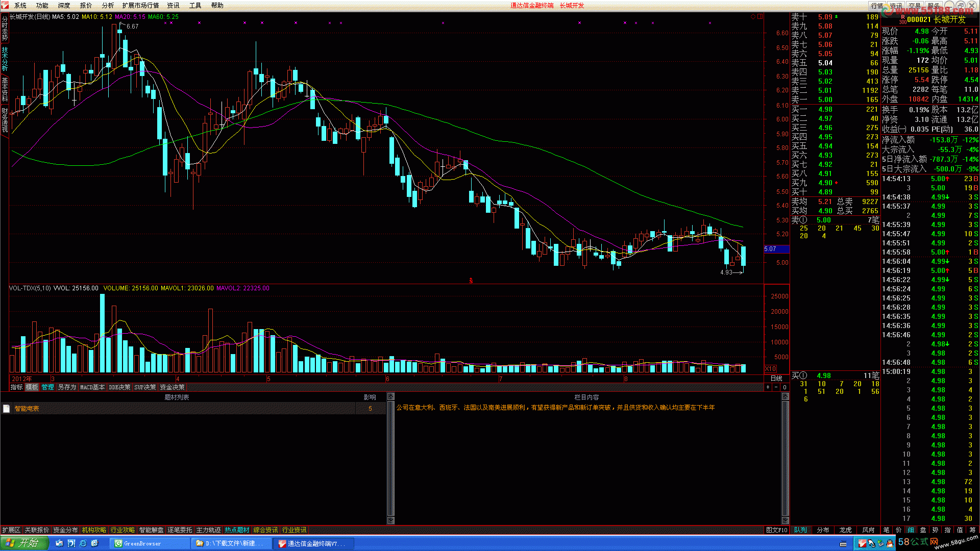The height and width of the screenshot is (551, 980).
Task: Click the minus zoom button beside the chart
Action: tap(776, 387)
